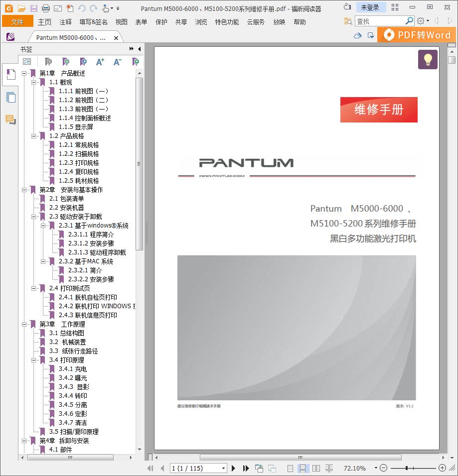This screenshot has height=476, width=458.
Task: Open the Comments panel icon in left sidebar
Action: (x=11, y=120)
